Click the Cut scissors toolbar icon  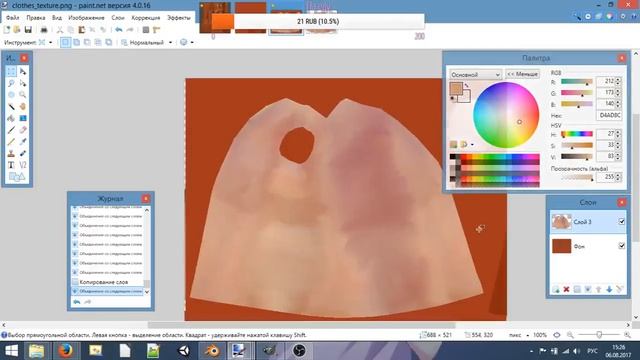click(60, 30)
